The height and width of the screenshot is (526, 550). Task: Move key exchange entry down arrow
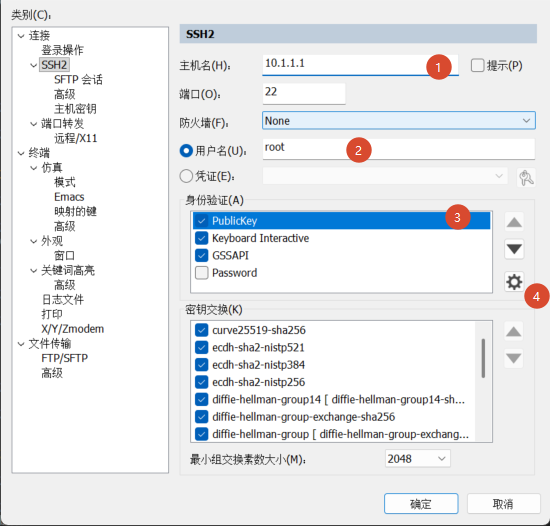(x=514, y=358)
